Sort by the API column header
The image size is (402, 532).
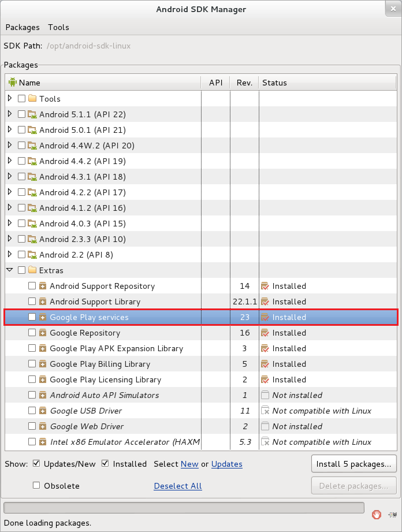216,83
